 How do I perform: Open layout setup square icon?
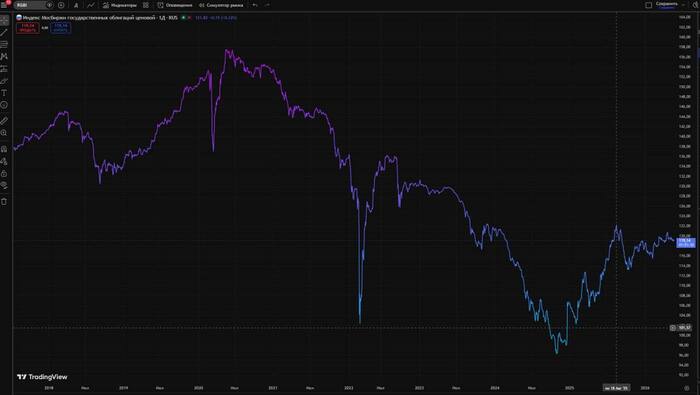click(649, 5)
